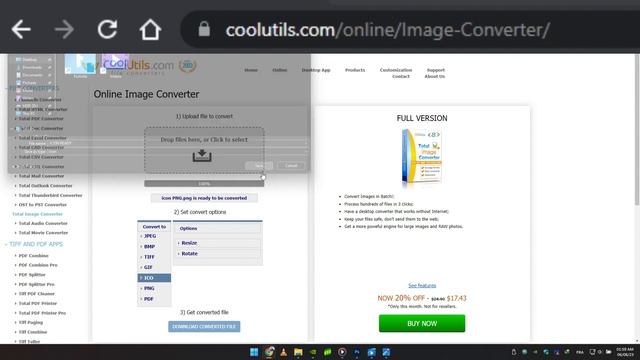Open the Products menu item
Screen dimensions: 640x360
pos(355,70)
